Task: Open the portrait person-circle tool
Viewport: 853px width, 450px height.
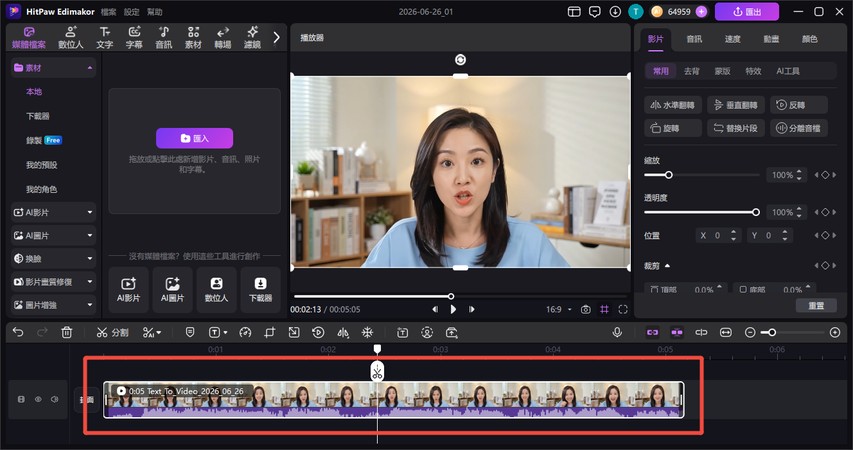Action: click(427, 332)
